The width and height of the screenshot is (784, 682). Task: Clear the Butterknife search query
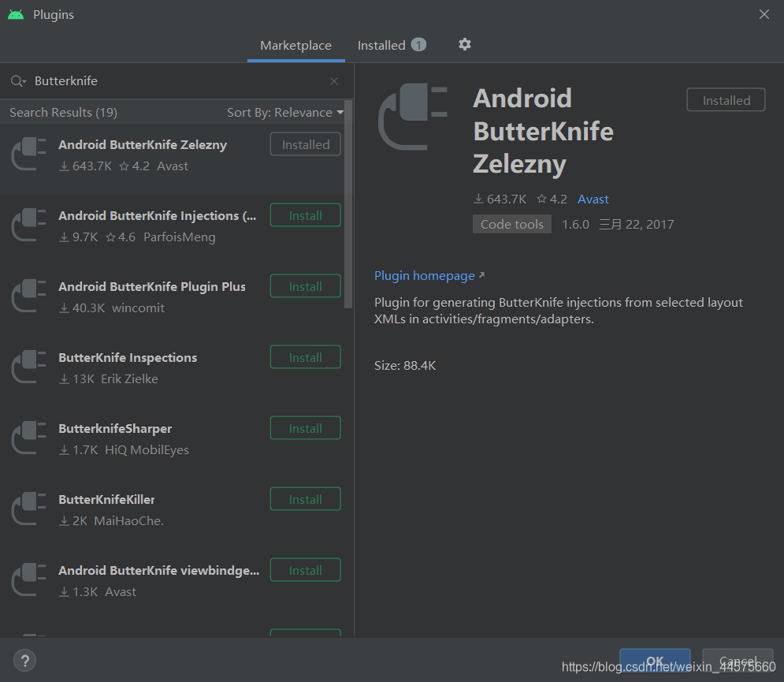coord(333,80)
